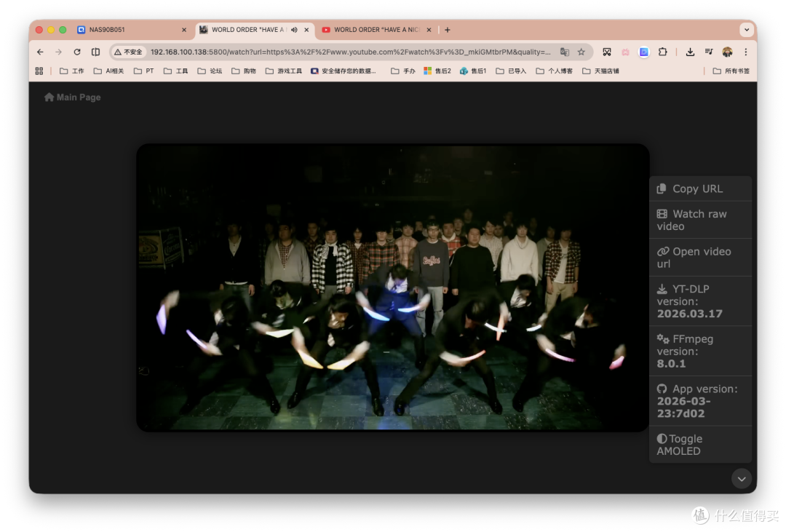Open the screenshot capture extension
Image resolution: width=786 pixels, height=532 pixels.
pyautogui.click(x=607, y=52)
